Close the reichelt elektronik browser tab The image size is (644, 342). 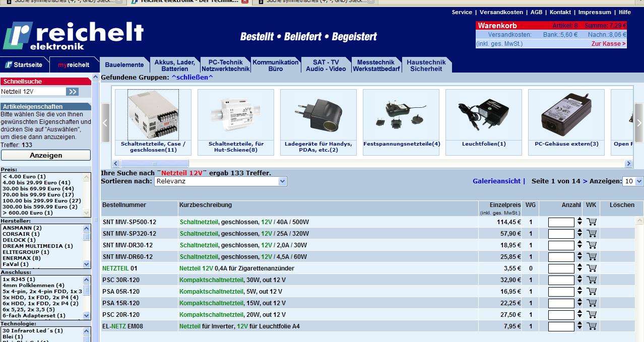click(245, 2)
